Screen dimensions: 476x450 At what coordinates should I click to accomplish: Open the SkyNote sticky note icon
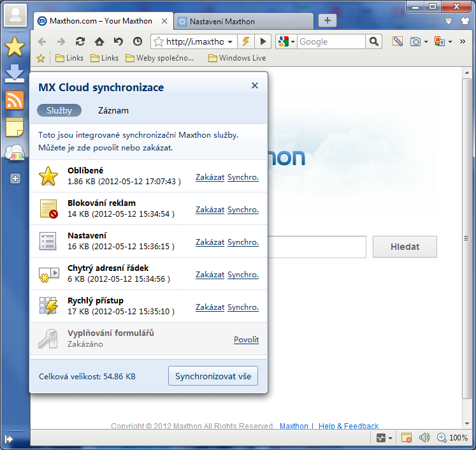(15, 127)
